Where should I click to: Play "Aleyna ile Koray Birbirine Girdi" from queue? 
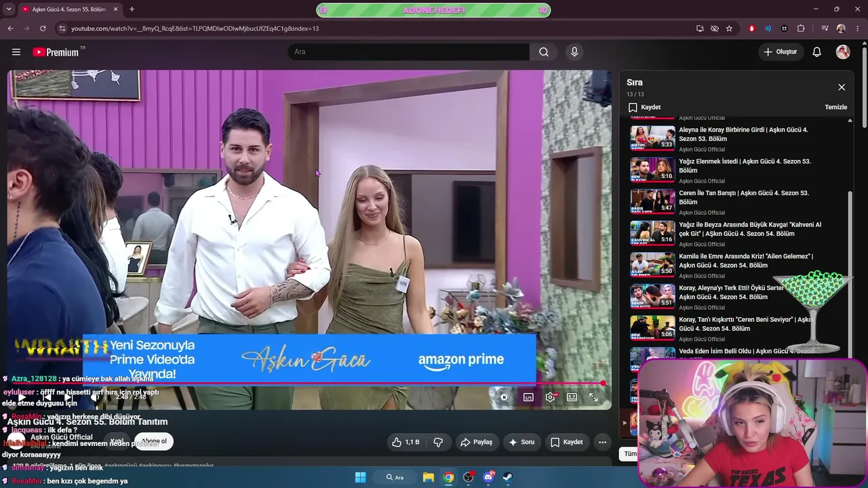click(743, 134)
